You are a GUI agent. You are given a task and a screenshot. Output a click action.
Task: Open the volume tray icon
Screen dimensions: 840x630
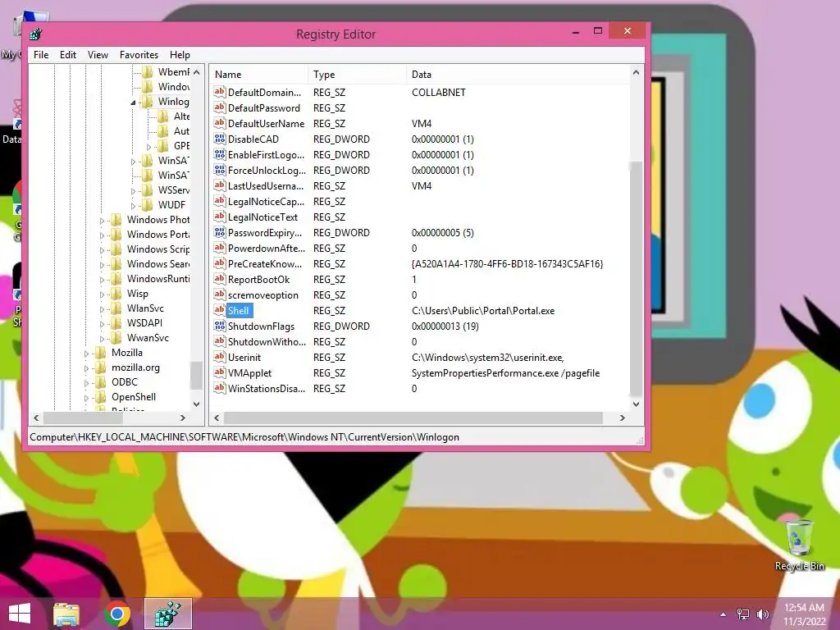pos(762,614)
